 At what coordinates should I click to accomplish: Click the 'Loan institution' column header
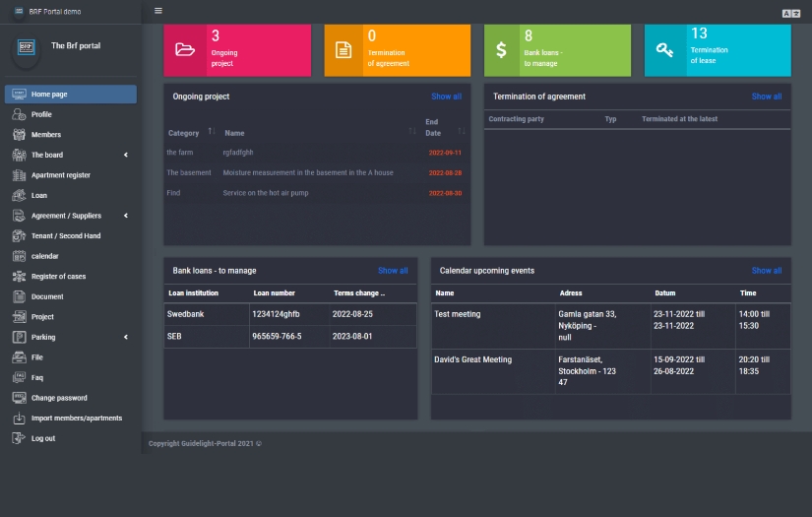click(193, 293)
